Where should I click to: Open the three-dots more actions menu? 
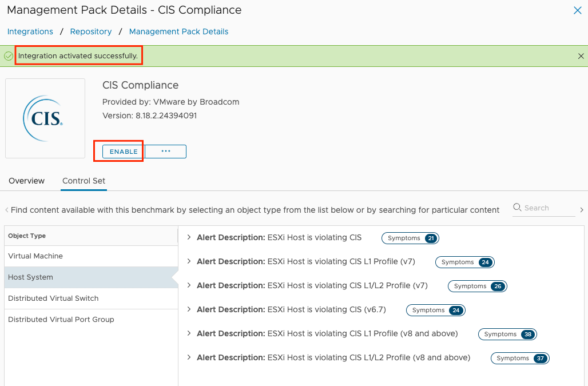166,152
